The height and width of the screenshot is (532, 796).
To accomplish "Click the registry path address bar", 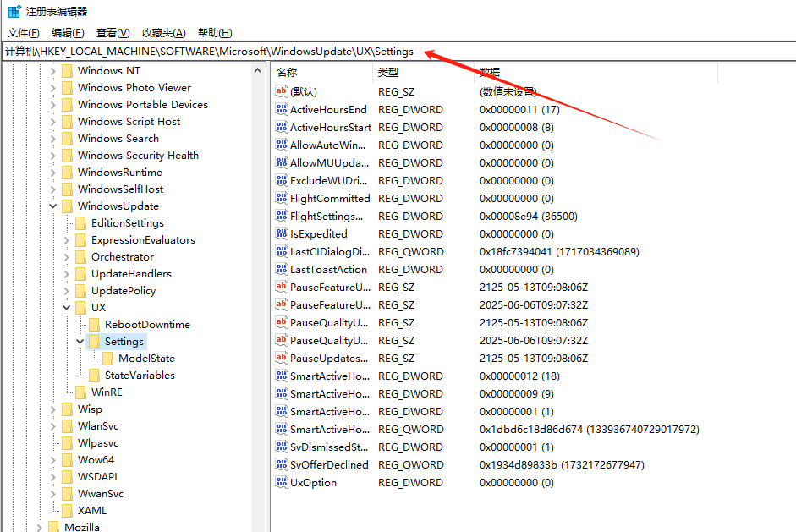I will pyautogui.click(x=398, y=52).
